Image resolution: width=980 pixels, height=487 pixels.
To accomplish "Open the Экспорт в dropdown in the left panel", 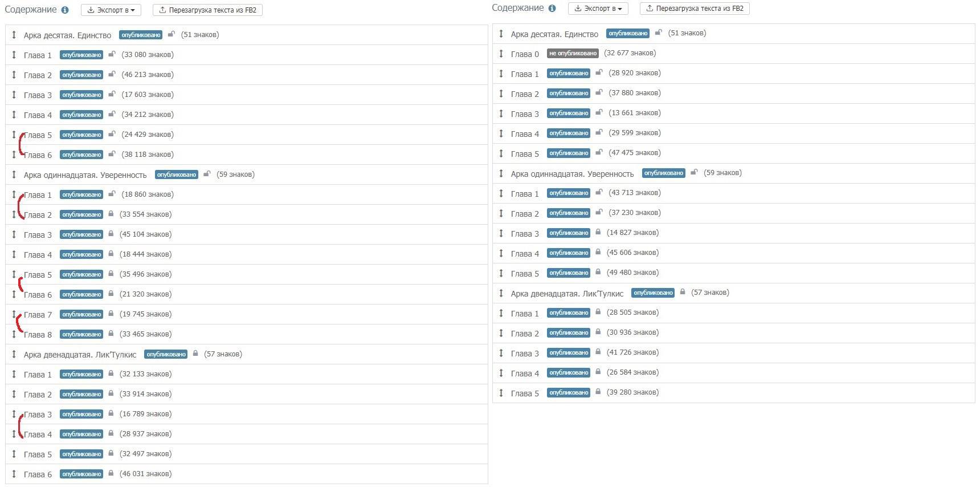I will tap(111, 10).
